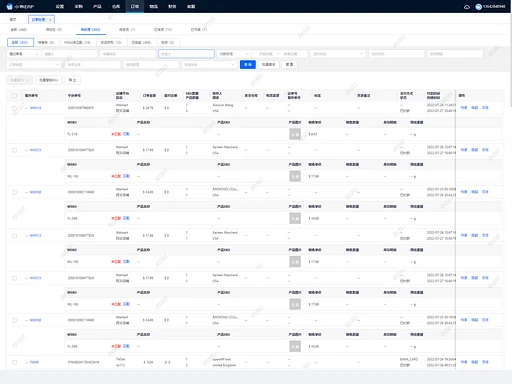
Task: Click the start date field of date range
Action: click(x=266, y=54)
